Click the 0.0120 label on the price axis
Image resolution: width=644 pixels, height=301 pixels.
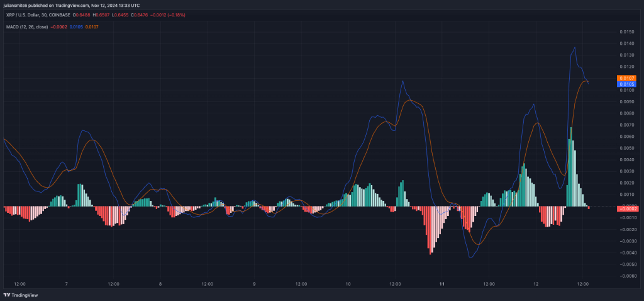627,67
